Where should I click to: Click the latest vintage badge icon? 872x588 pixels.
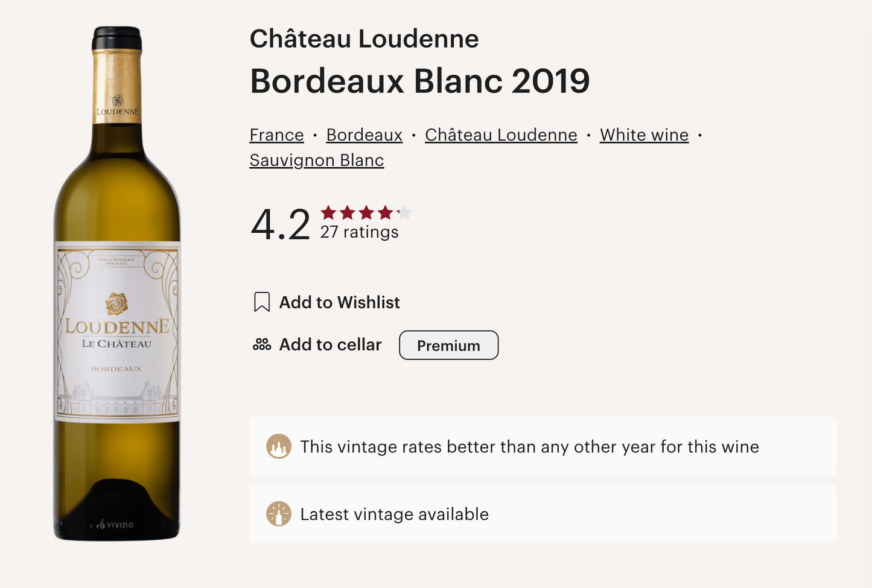point(279,514)
